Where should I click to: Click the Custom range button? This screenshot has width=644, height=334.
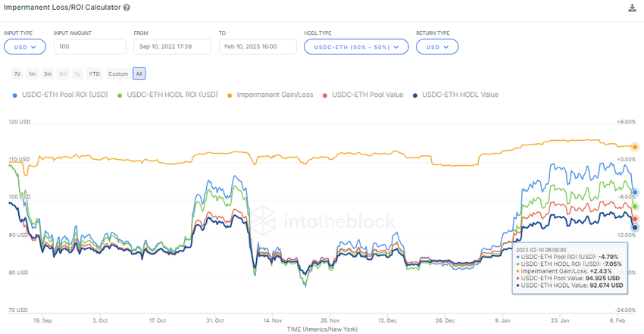pos(118,73)
